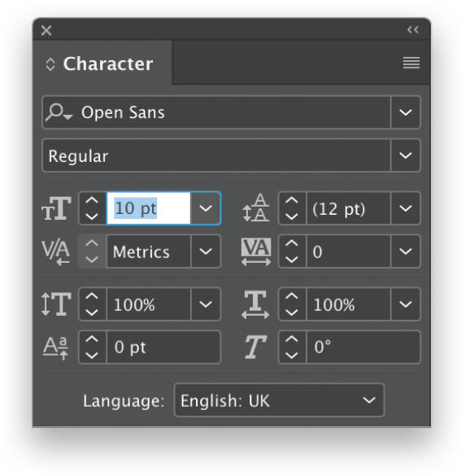Click the kerning V/A icon
The width and height of the screenshot is (465, 476).
point(56,252)
